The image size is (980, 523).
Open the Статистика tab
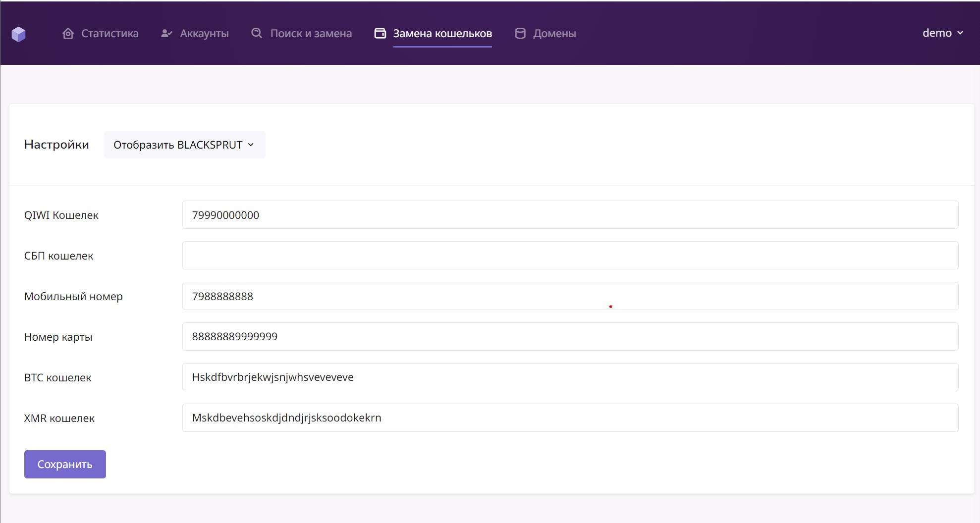tap(109, 33)
